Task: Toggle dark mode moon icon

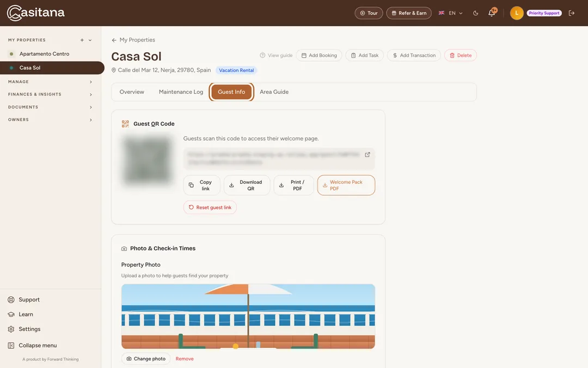Action: click(x=475, y=13)
